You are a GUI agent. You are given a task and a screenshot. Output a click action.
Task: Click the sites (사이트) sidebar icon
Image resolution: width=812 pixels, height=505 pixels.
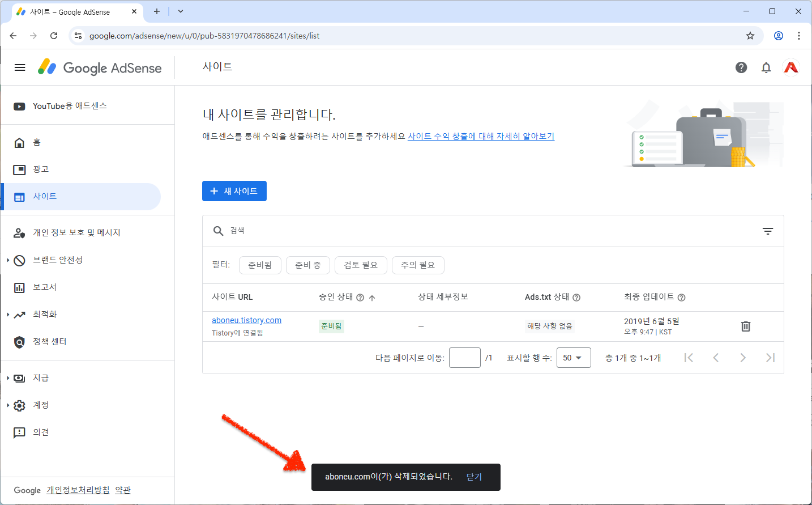pyautogui.click(x=19, y=197)
